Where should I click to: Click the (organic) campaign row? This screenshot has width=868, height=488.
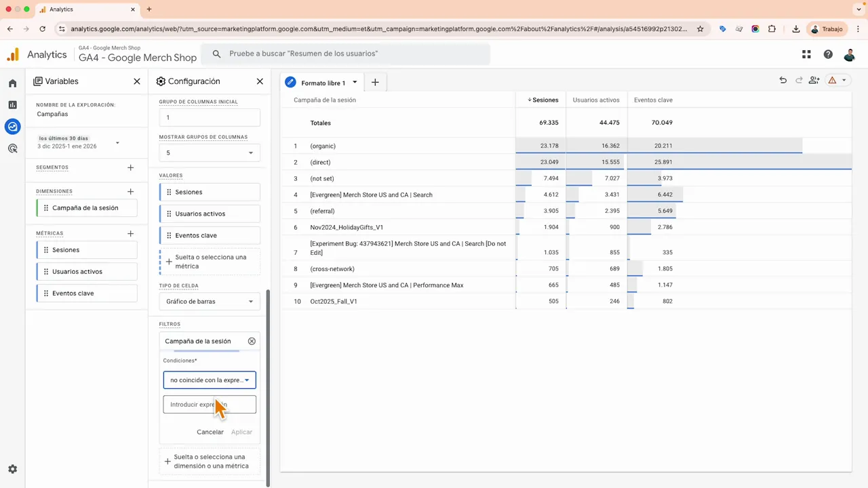click(566, 146)
